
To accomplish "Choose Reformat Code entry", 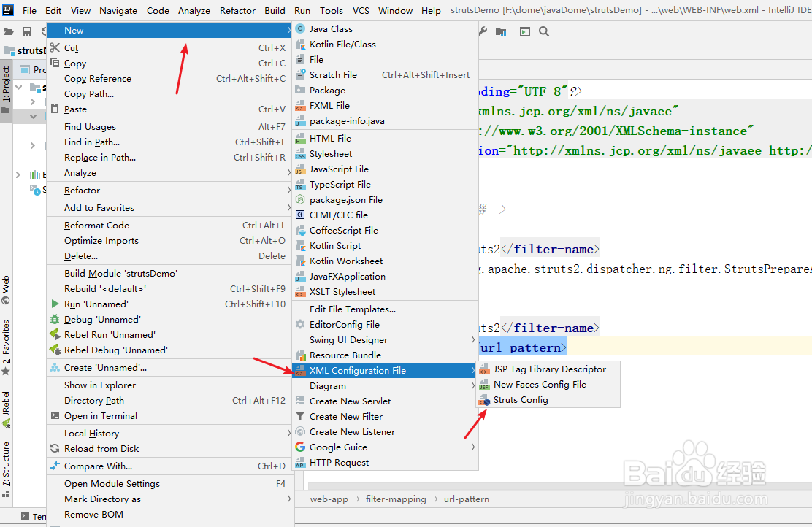I will click(170, 226).
